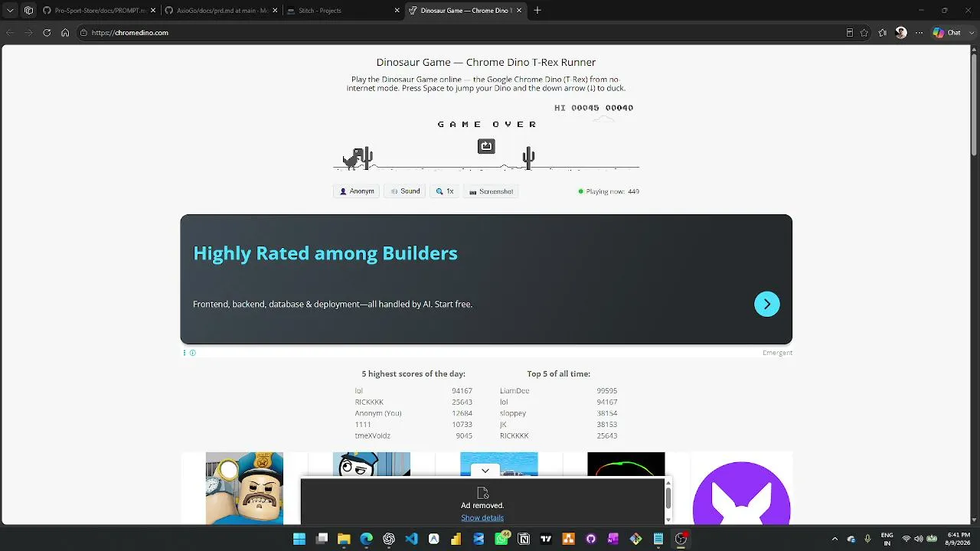This screenshot has width=980, height=551.
Task: Open OneNote from the taskbar
Action: coord(613,539)
